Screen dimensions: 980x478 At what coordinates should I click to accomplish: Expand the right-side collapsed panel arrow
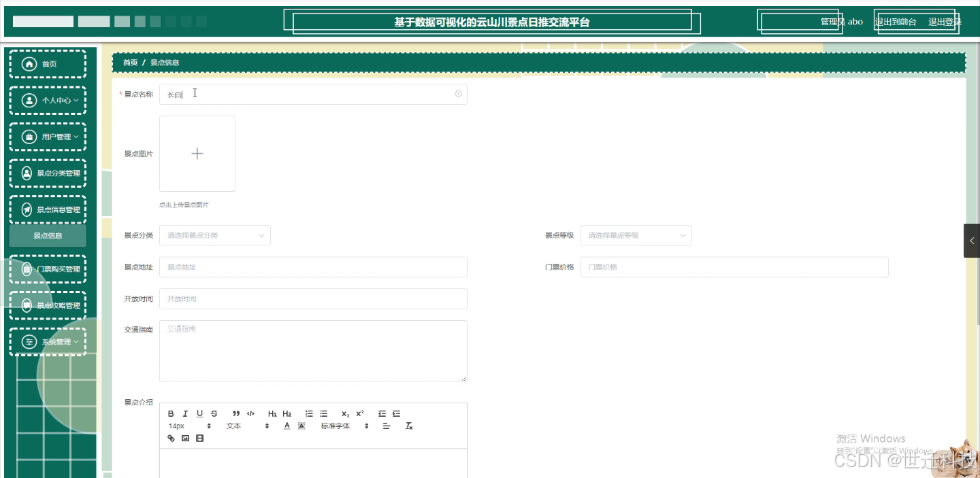(972, 241)
